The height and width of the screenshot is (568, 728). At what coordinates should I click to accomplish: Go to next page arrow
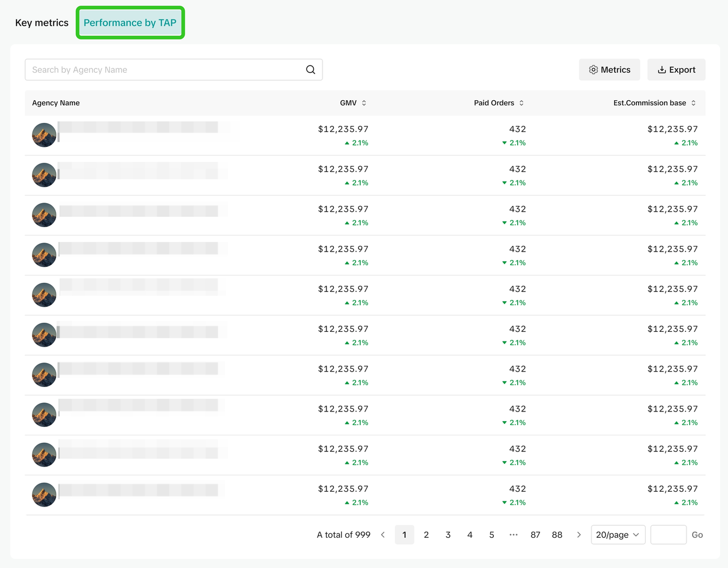pos(579,535)
